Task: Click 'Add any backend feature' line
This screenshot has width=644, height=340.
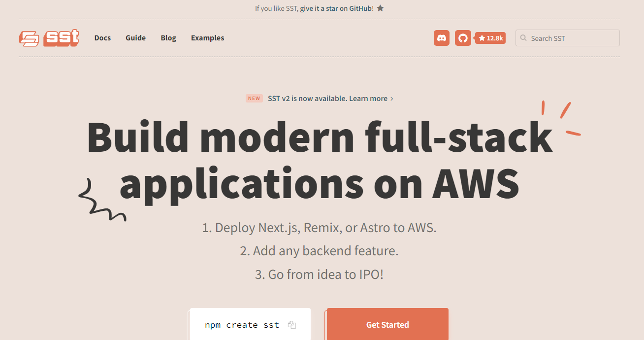Action: point(320,251)
